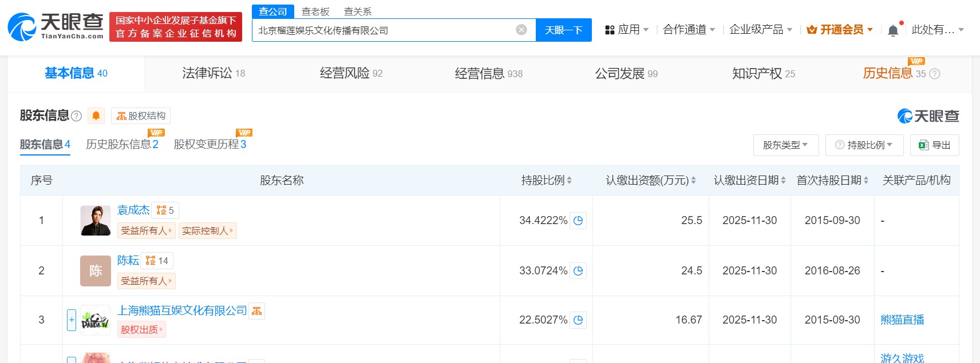The width and height of the screenshot is (980, 363).
Task: Open the 股东类型 filter dropdown
Action: [x=786, y=145]
